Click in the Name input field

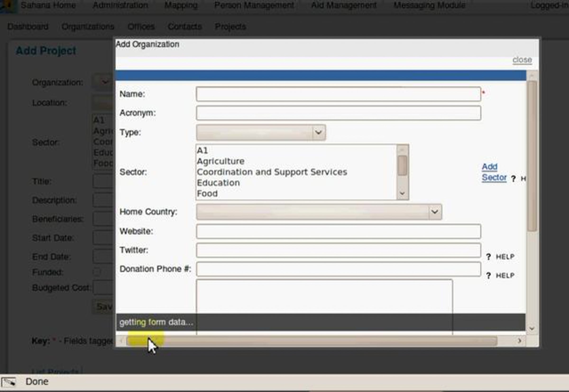click(338, 94)
